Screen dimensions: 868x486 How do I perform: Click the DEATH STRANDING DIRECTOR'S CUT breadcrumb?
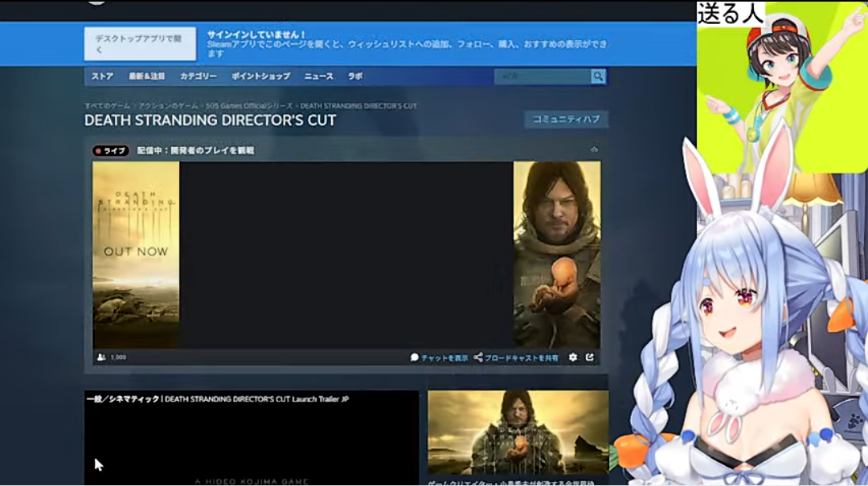click(358, 106)
